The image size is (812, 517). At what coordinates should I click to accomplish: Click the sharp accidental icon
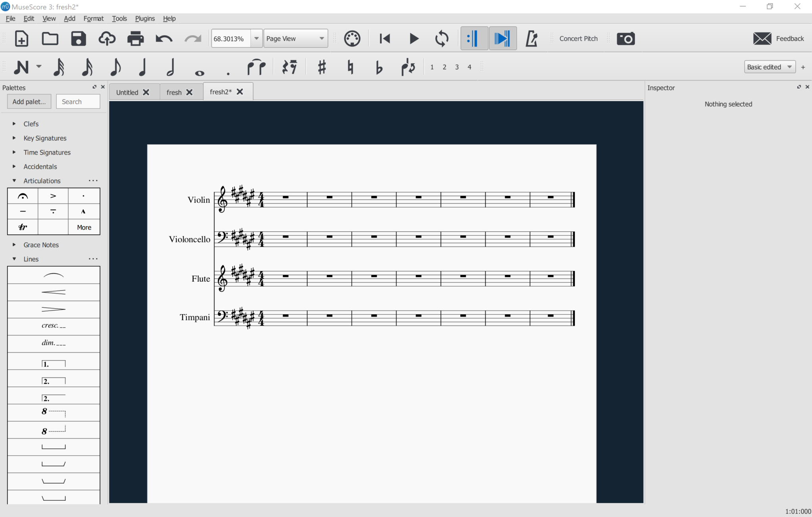pyautogui.click(x=322, y=67)
